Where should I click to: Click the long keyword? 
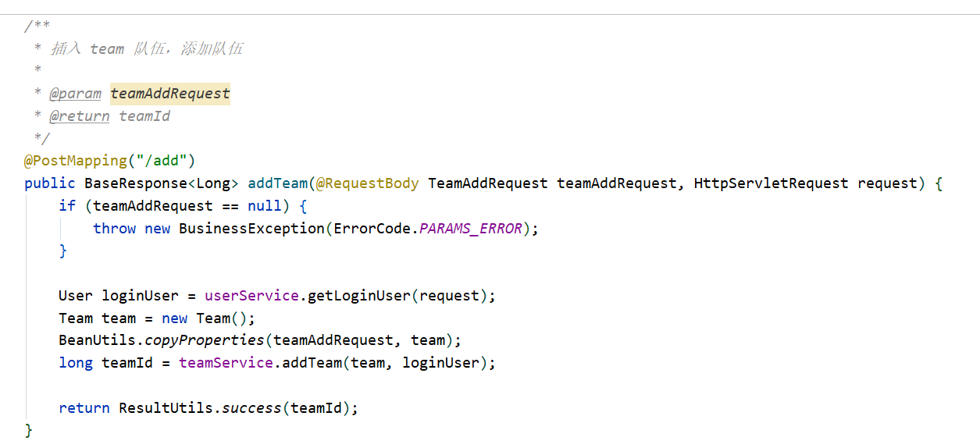(76, 363)
